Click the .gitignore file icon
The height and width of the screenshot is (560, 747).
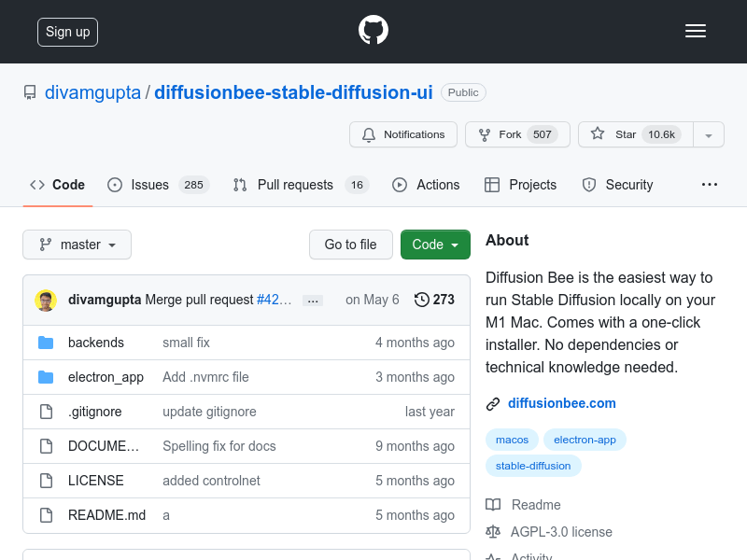46,412
